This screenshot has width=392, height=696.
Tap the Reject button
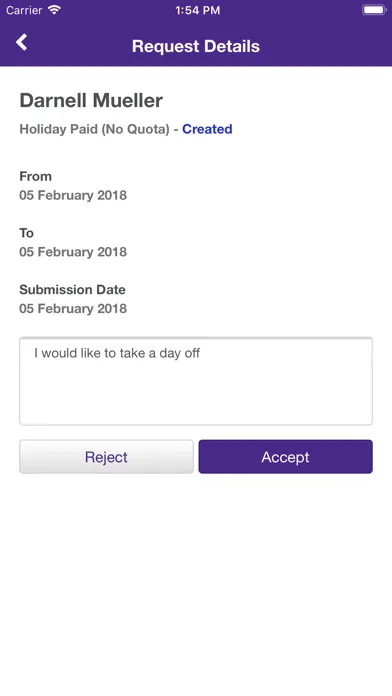(x=106, y=457)
